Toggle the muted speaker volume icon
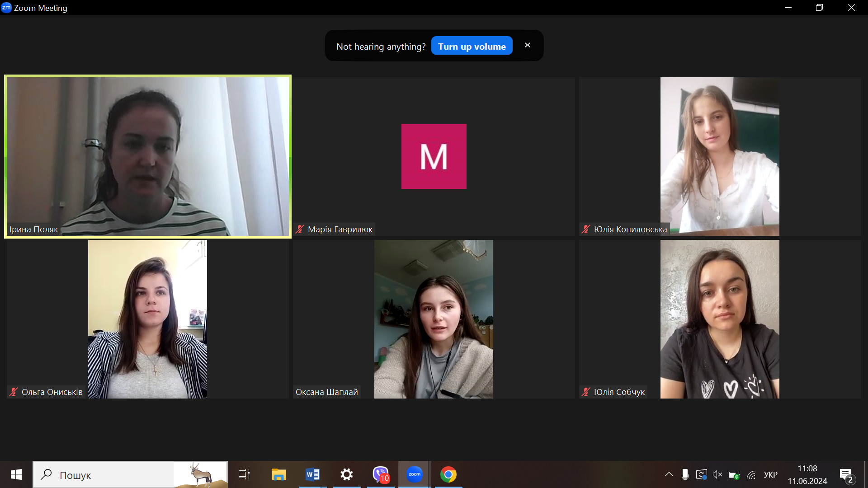Image resolution: width=868 pixels, height=488 pixels. (x=717, y=474)
